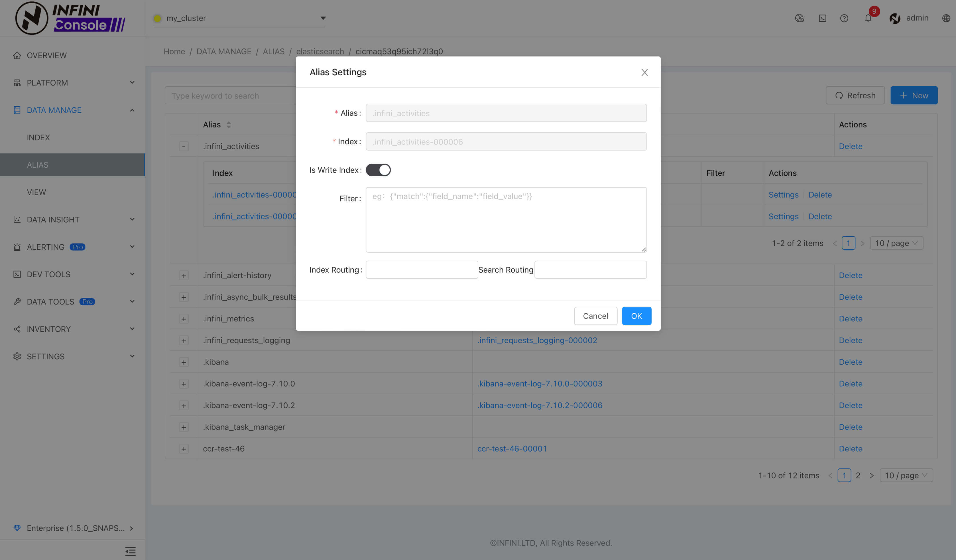The image size is (956, 560).
Task: Click the hamburger menu icon bottom-left
Action: (131, 551)
